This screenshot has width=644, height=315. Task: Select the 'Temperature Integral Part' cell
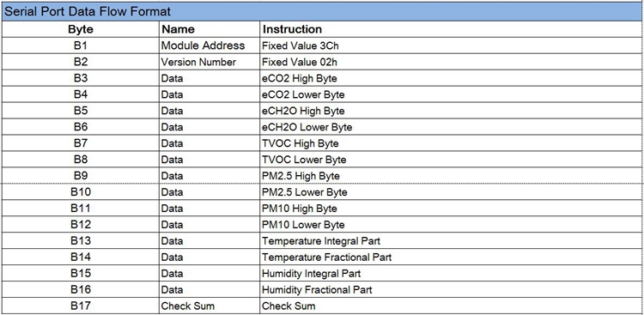pos(452,240)
